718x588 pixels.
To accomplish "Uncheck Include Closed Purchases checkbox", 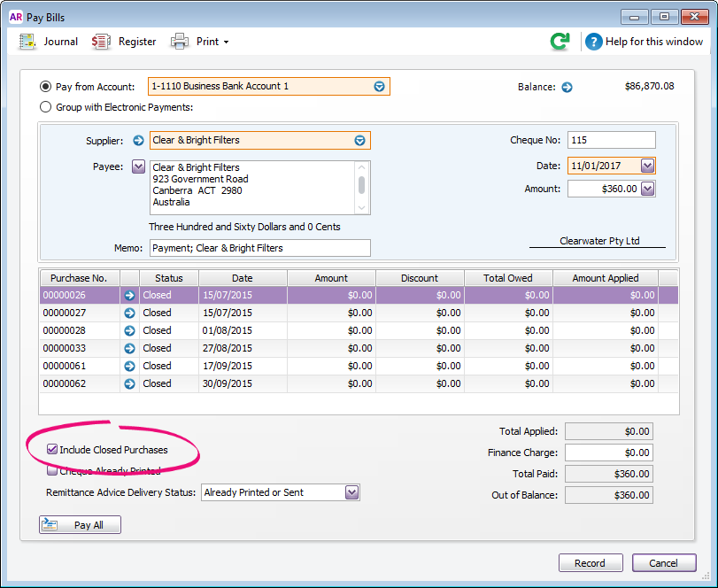I will (52, 450).
